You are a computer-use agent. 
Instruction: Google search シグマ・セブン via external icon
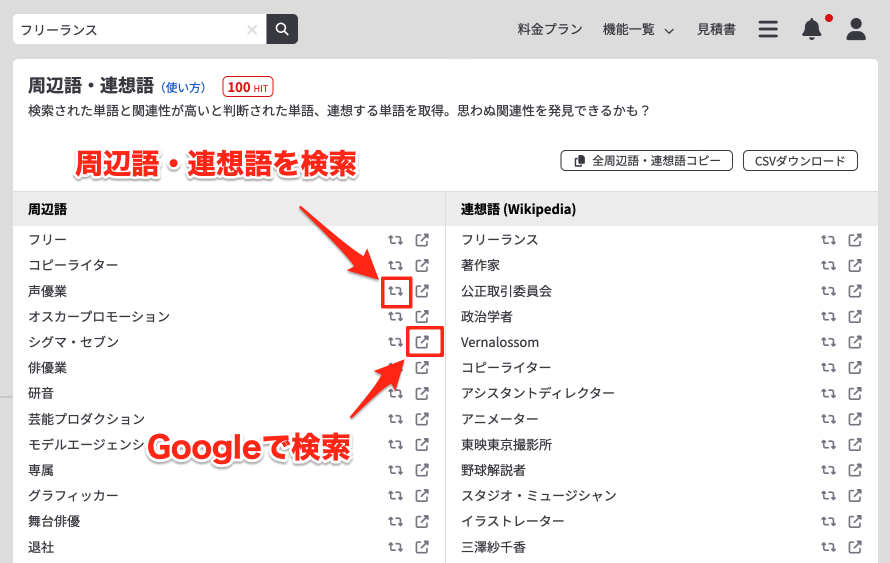click(423, 342)
